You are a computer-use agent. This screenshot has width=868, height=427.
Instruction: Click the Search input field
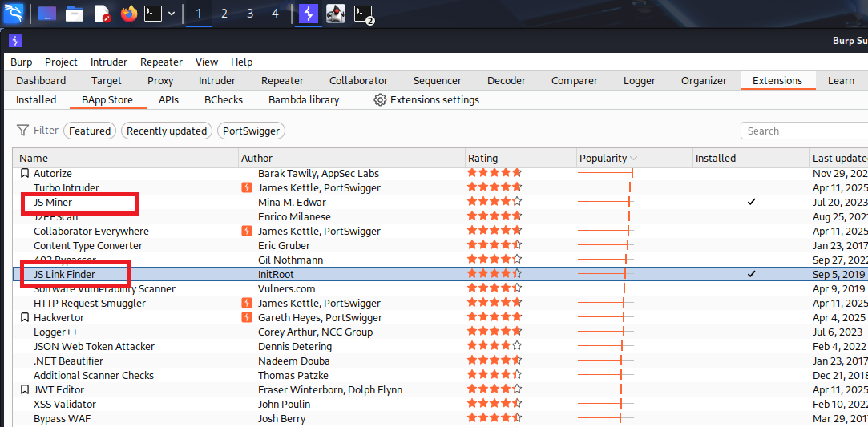tap(801, 131)
